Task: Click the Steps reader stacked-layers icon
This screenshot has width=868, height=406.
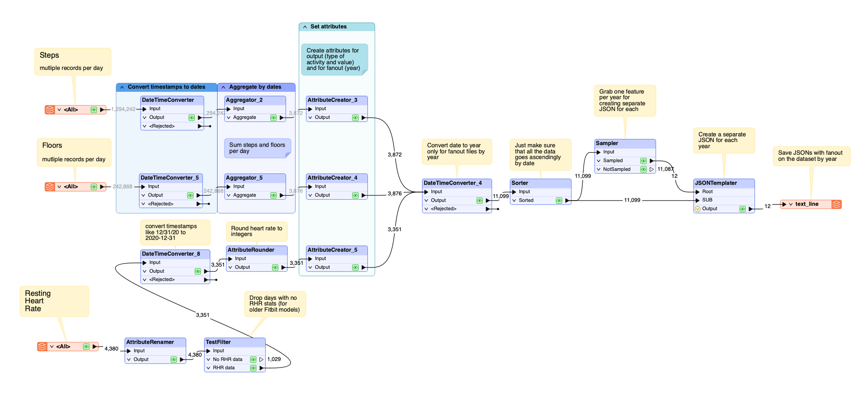Action: pyautogui.click(x=49, y=109)
